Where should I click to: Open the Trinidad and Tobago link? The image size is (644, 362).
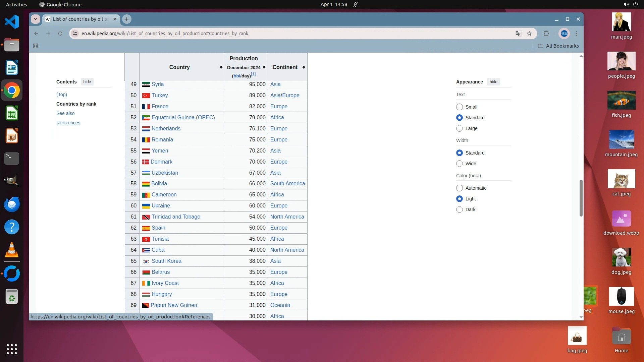(x=176, y=217)
